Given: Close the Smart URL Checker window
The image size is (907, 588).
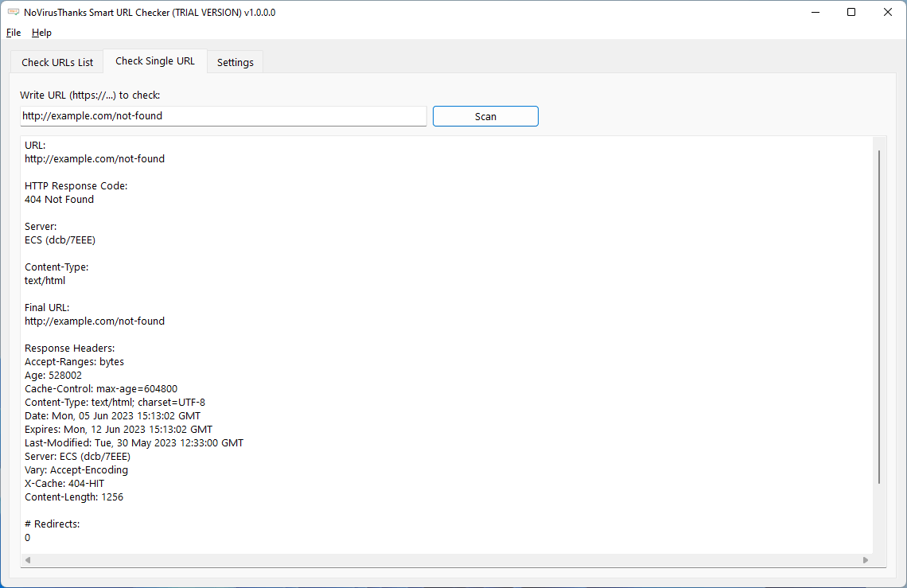Looking at the screenshot, I should (888, 12).
